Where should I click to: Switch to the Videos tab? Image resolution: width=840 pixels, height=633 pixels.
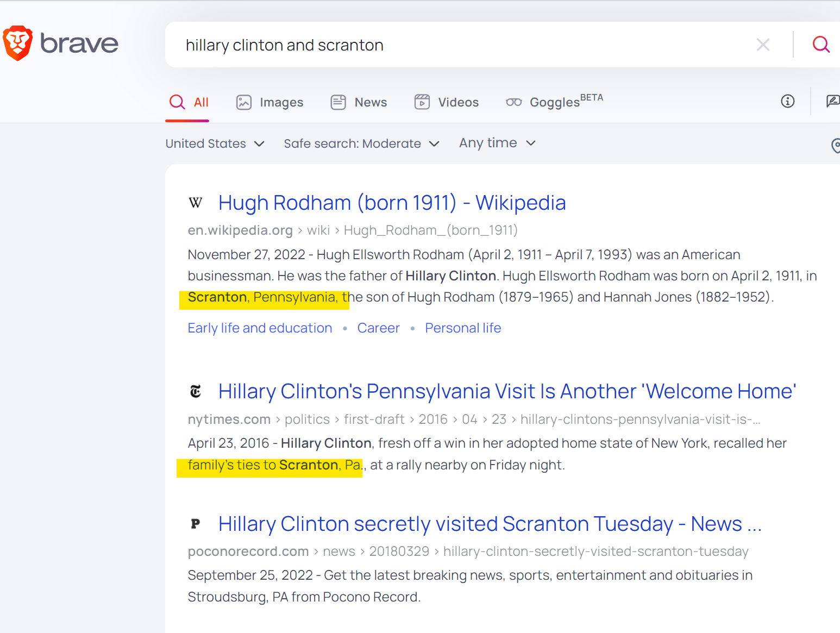(446, 102)
